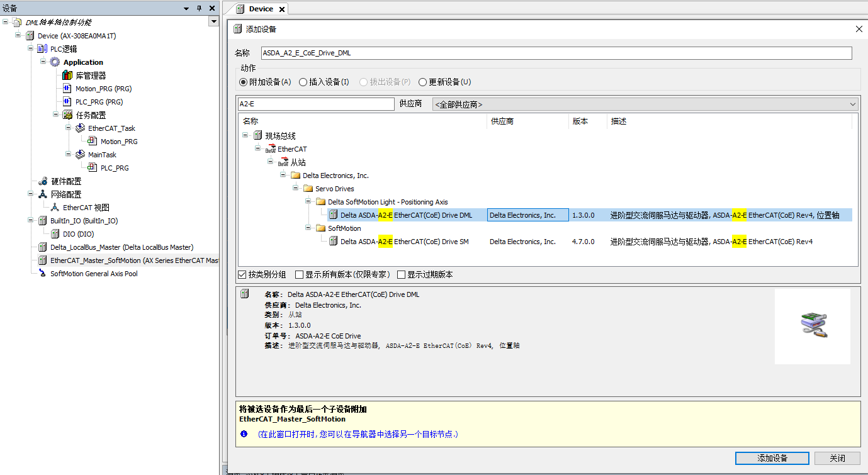Select the 插入设备(I) radio button

click(x=303, y=82)
